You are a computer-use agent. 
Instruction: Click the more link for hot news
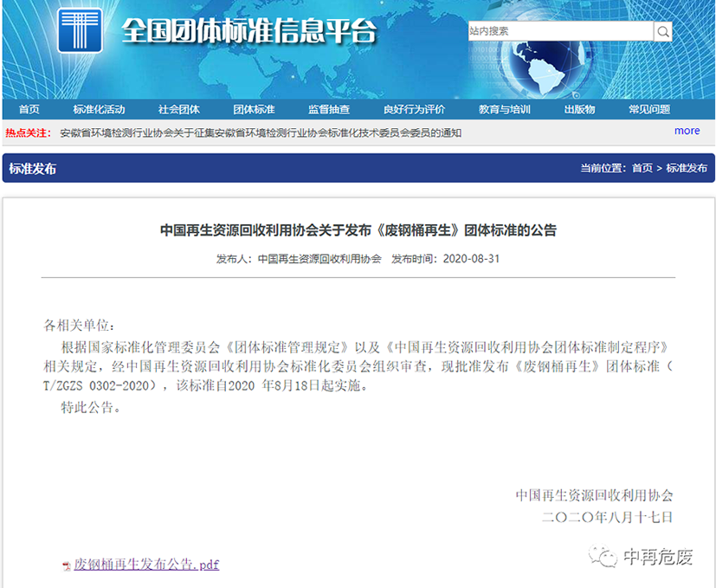(687, 131)
